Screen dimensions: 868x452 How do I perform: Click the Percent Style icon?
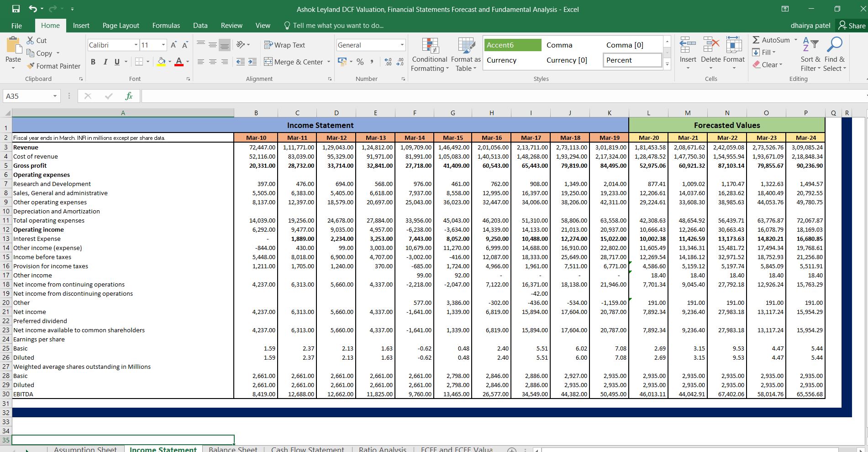click(x=360, y=62)
